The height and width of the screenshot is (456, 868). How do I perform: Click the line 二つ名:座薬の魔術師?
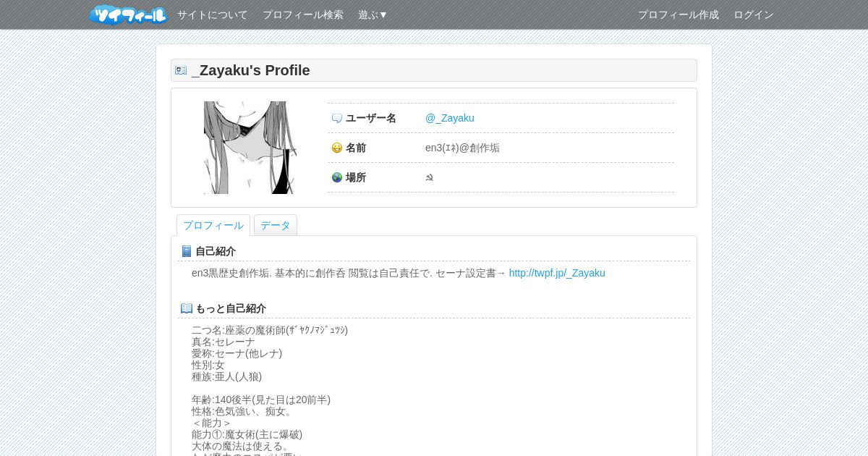point(270,330)
